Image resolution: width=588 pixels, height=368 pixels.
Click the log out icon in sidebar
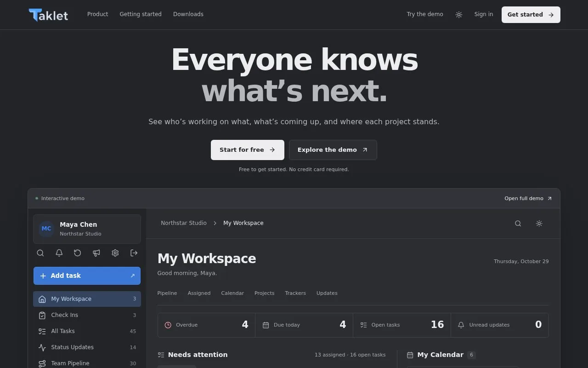tap(134, 253)
